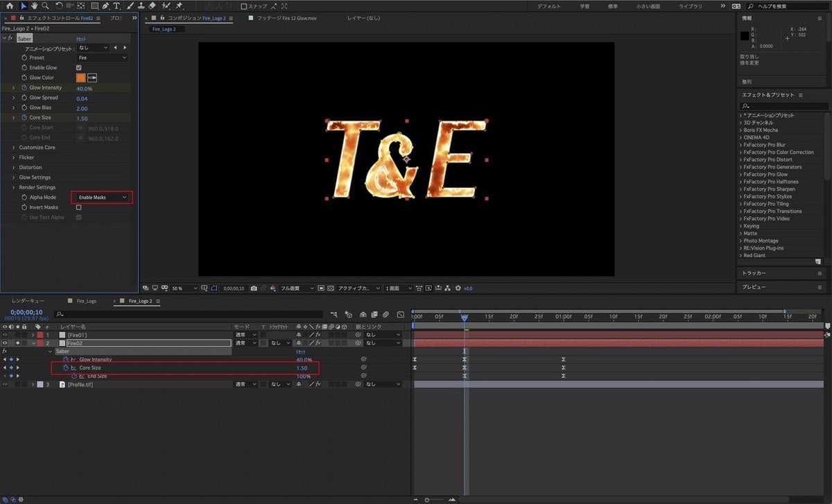
Task: Click the next animation preset arrow
Action: [124, 48]
